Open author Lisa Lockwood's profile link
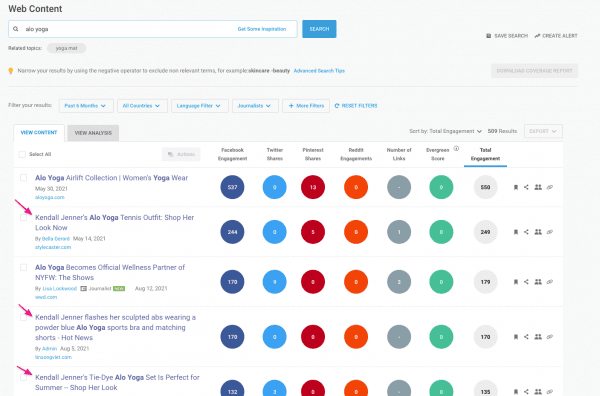The height and width of the screenshot is (396, 600). coord(59,288)
